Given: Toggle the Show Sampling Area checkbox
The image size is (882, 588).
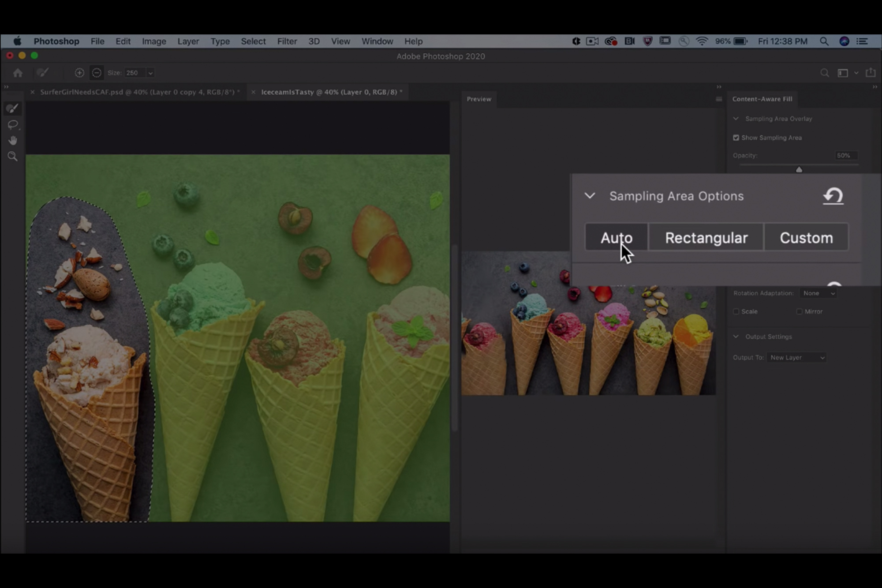Looking at the screenshot, I should pos(736,138).
